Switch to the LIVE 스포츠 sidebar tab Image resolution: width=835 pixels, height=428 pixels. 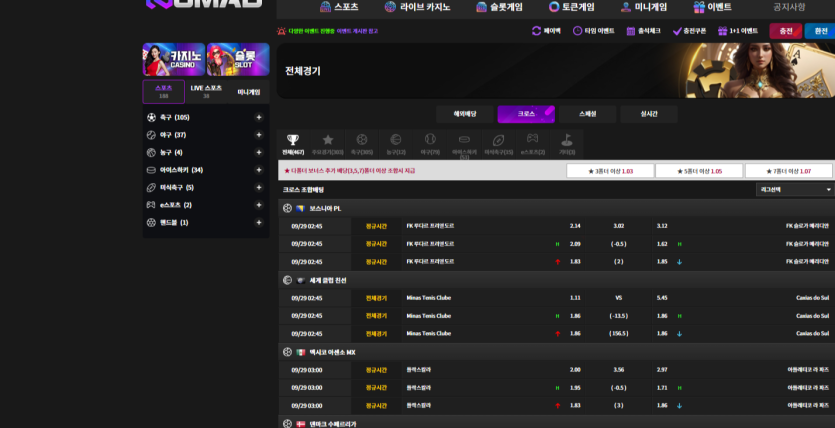206,91
